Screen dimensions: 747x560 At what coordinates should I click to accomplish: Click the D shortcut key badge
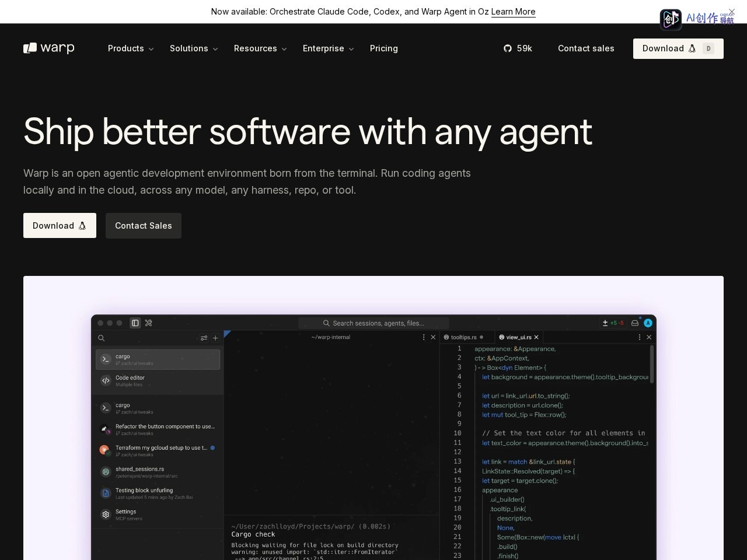click(x=708, y=48)
